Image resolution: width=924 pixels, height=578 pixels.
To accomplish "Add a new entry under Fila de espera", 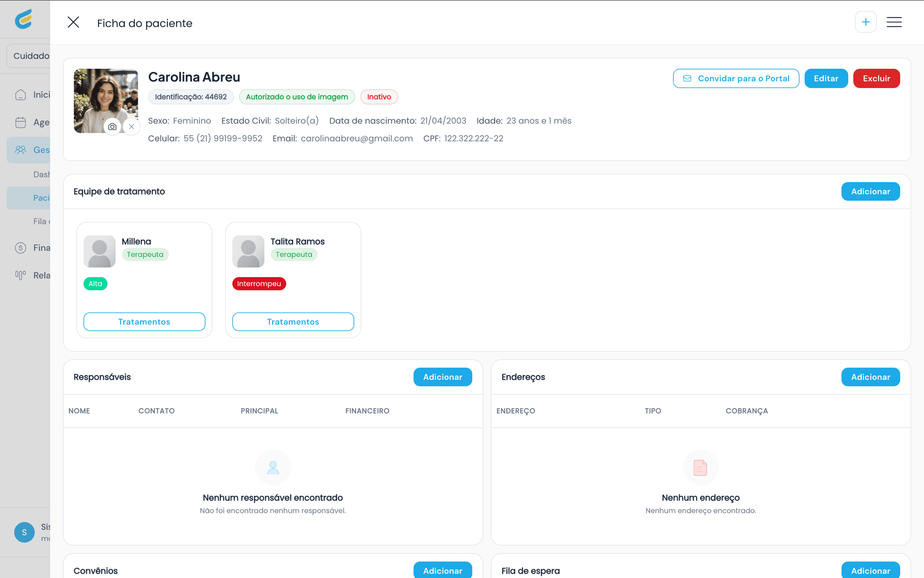I will [870, 571].
